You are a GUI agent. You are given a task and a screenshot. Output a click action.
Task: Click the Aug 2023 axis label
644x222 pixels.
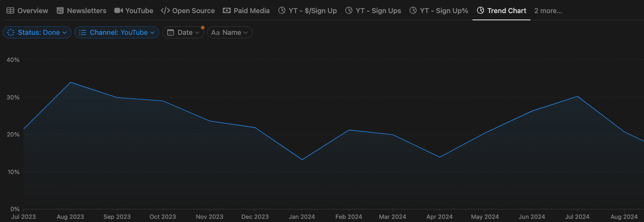[70, 217]
